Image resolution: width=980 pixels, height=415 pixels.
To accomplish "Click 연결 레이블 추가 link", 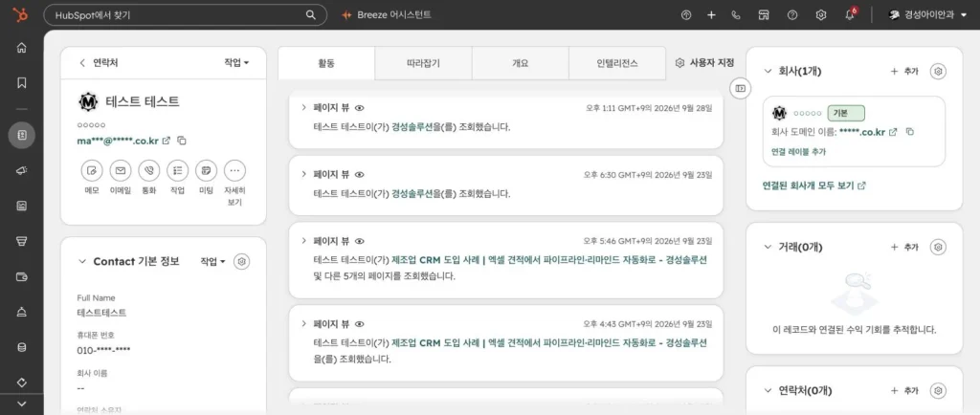I will pyautogui.click(x=798, y=152).
